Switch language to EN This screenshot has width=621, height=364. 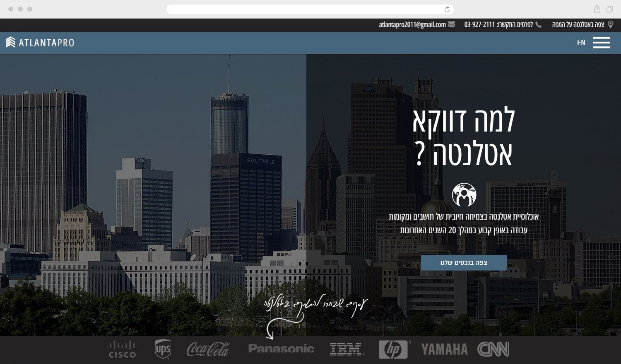[x=581, y=43]
